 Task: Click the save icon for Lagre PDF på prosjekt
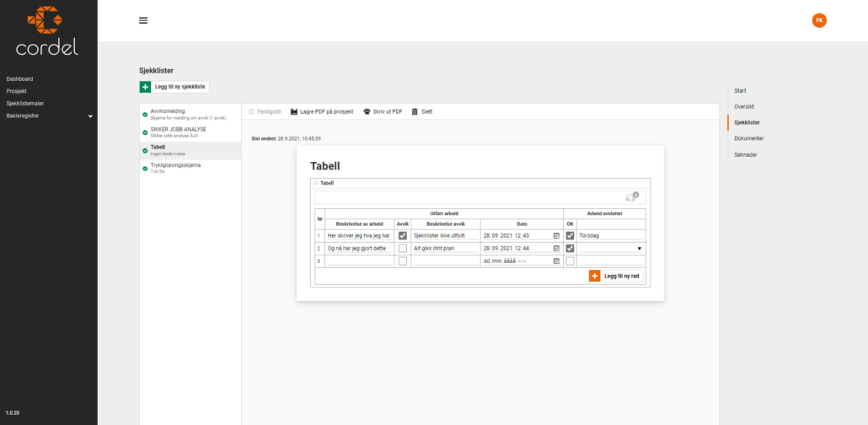294,111
